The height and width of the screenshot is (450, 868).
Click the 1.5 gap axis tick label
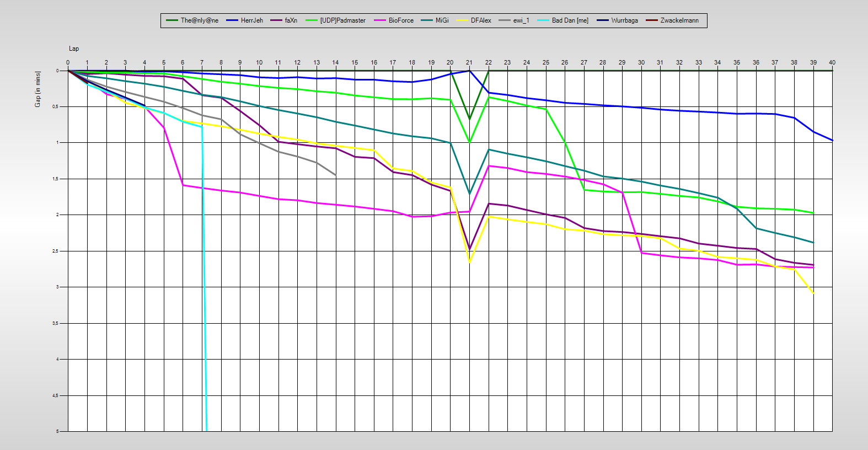click(x=55, y=179)
